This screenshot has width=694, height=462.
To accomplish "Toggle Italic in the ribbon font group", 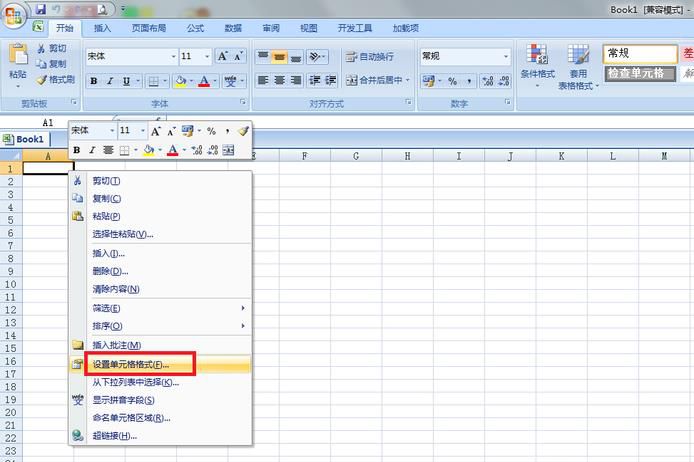I will pos(110,81).
